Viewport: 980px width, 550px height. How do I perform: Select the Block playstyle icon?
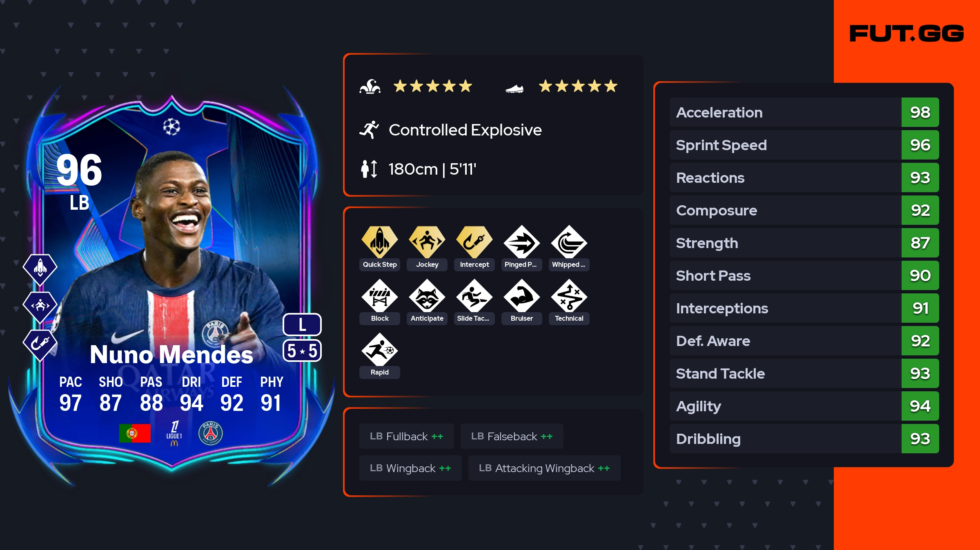click(380, 296)
